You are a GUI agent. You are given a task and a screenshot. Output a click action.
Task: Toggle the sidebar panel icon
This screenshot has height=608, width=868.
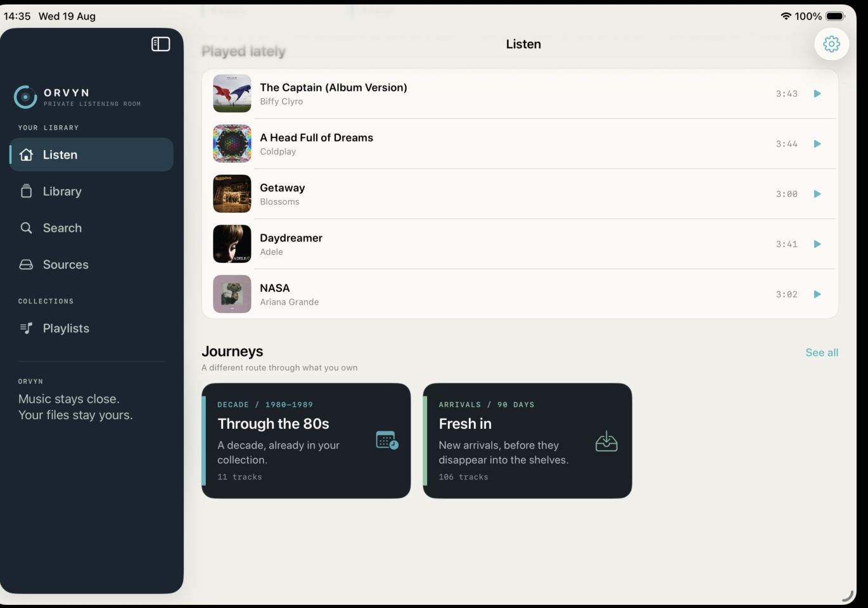point(161,44)
